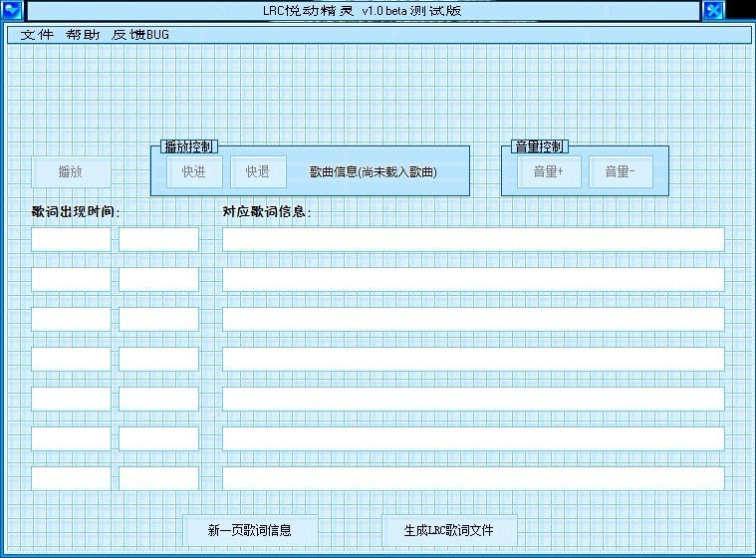Select third row right time field
Image resolution: width=756 pixels, height=558 pixels.
coord(158,319)
